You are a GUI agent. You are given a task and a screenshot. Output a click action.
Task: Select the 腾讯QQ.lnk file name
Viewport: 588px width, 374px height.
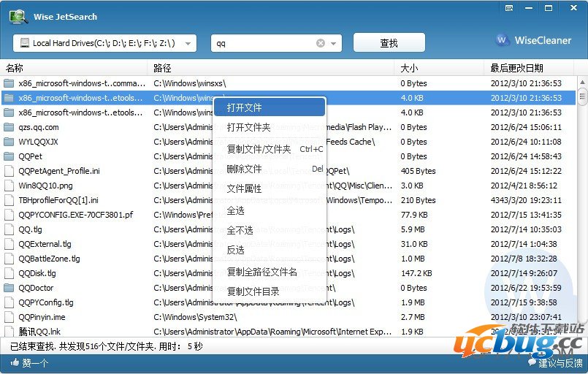coord(39,332)
